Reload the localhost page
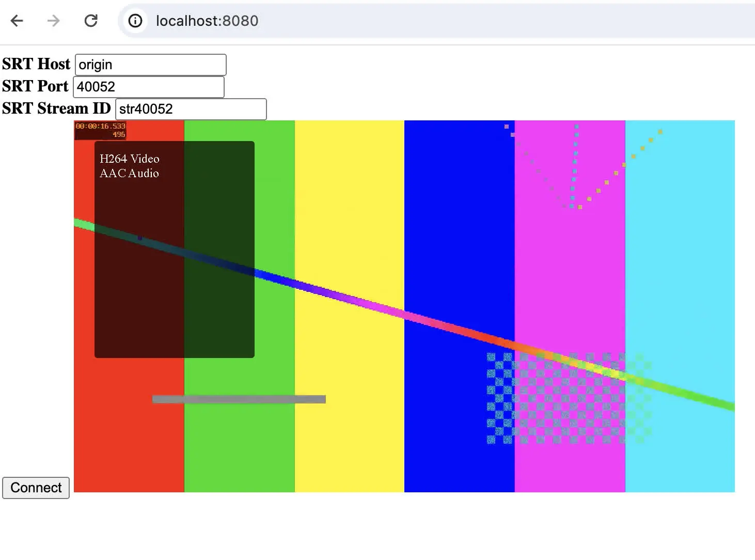This screenshot has width=755, height=560. (91, 21)
